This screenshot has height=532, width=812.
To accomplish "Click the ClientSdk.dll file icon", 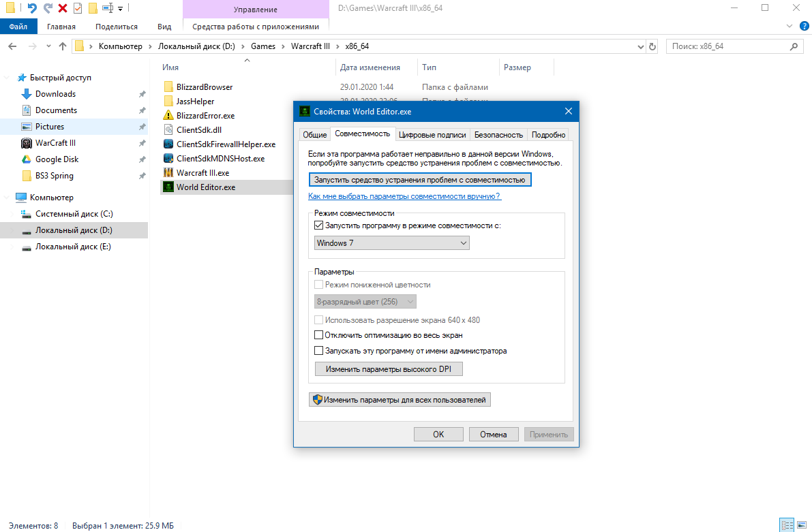I will pyautogui.click(x=168, y=130).
